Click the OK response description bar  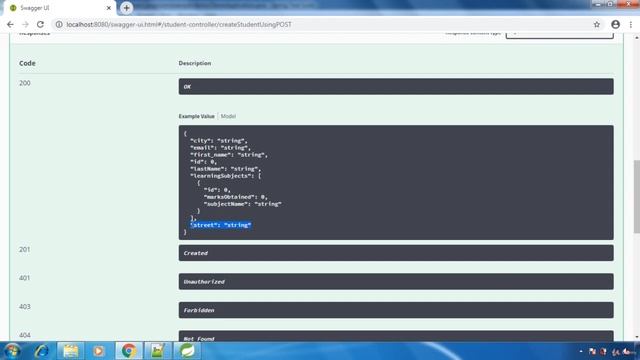(396, 87)
